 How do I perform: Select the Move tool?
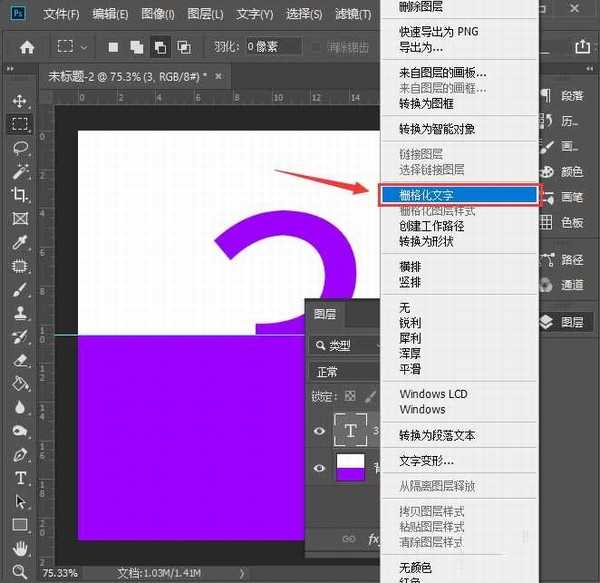(20, 101)
